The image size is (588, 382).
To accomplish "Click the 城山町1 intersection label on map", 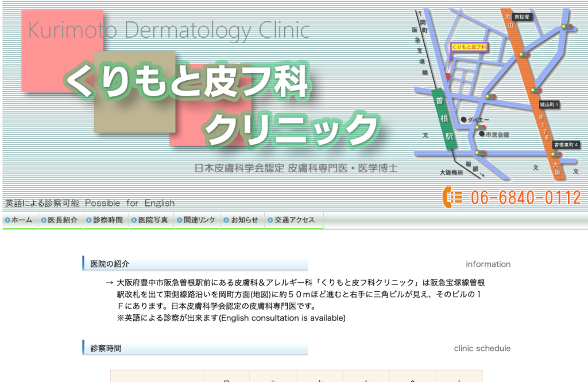I will tap(550, 104).
